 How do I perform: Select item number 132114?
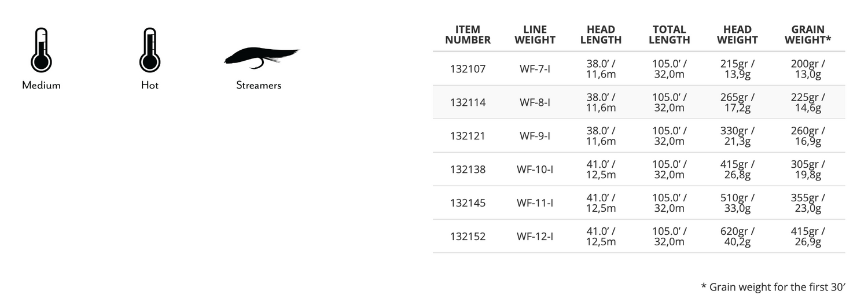(x=468, y=102)
